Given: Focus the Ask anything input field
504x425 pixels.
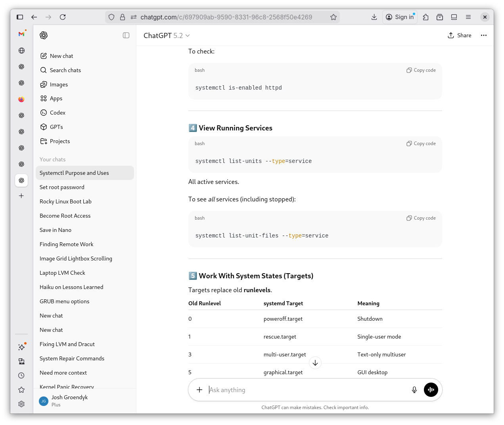Looking at the screenshot, I should (305, 390).
